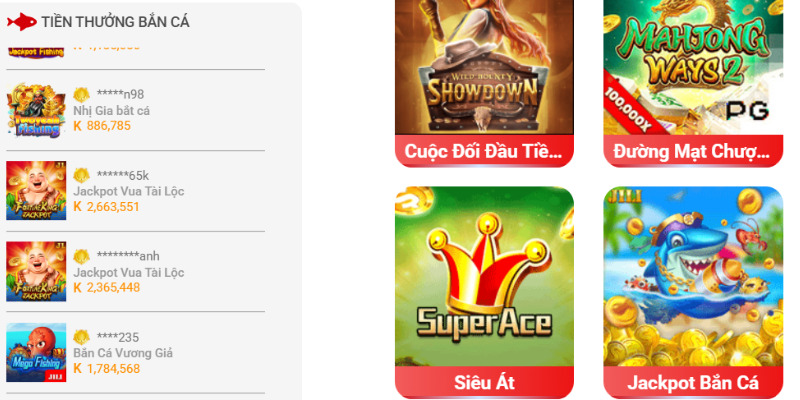Open the Mega Fishing JILI game icon
The height and width of the screenshot is (400, 800).
pos(36,353)
